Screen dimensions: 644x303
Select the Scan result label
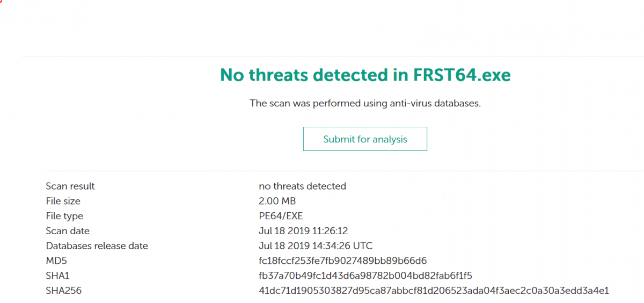[x=70, y=186]
